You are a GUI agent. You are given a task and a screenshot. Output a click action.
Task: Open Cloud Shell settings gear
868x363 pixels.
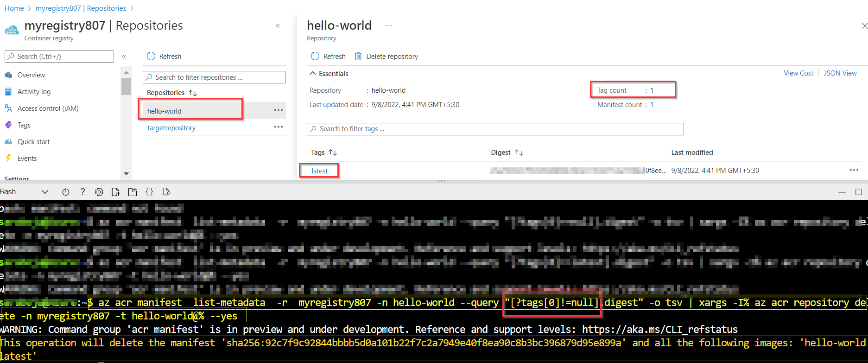99,192
